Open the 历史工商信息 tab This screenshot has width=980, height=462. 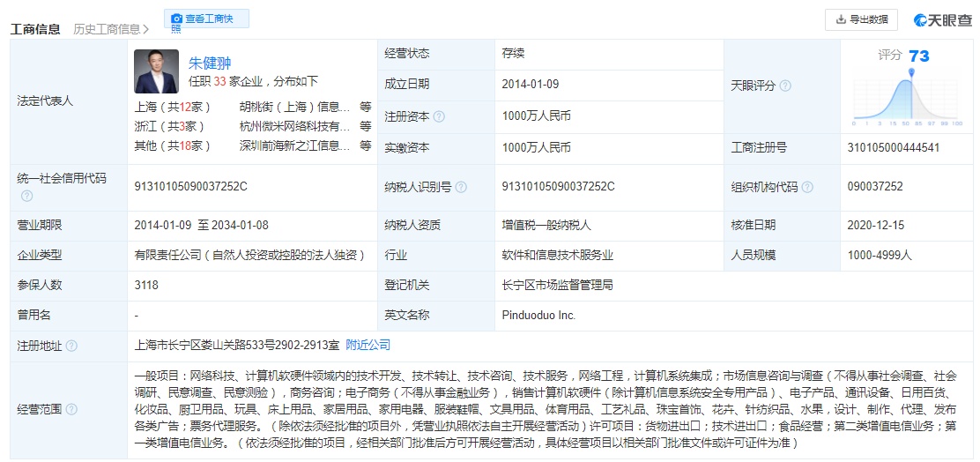111,29
